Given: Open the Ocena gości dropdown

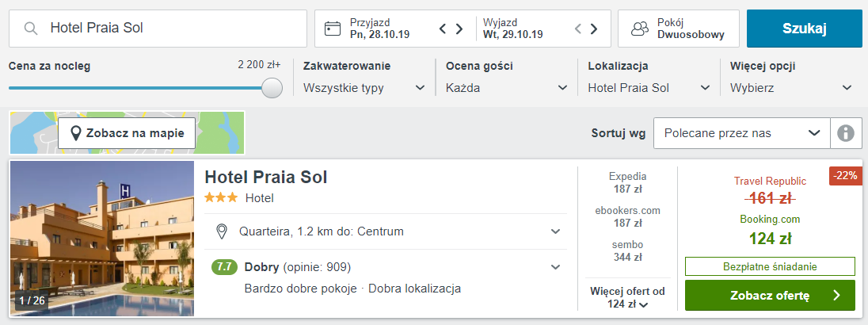Looking at the screenshot, I should coord(507,87).
